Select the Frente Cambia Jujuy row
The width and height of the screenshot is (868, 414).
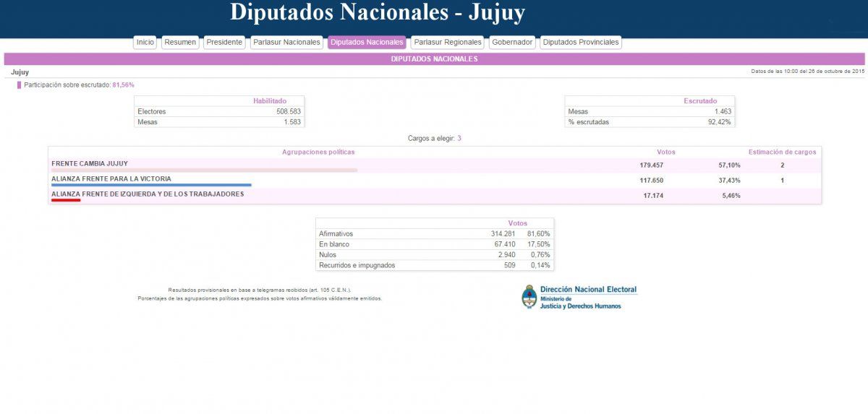pyautogui.click(x=90, y=164)
